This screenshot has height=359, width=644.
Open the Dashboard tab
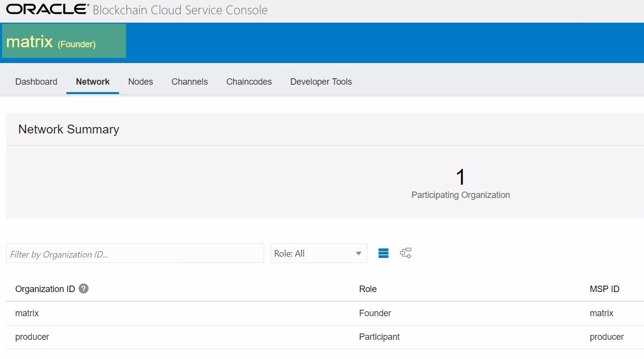click(x=36, y=82)
